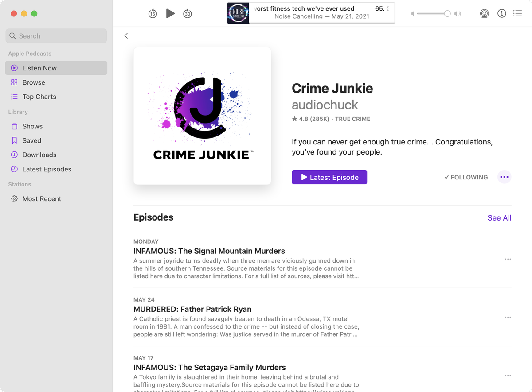
Task: Switch to the Browse section
Action: click(33, 82)
